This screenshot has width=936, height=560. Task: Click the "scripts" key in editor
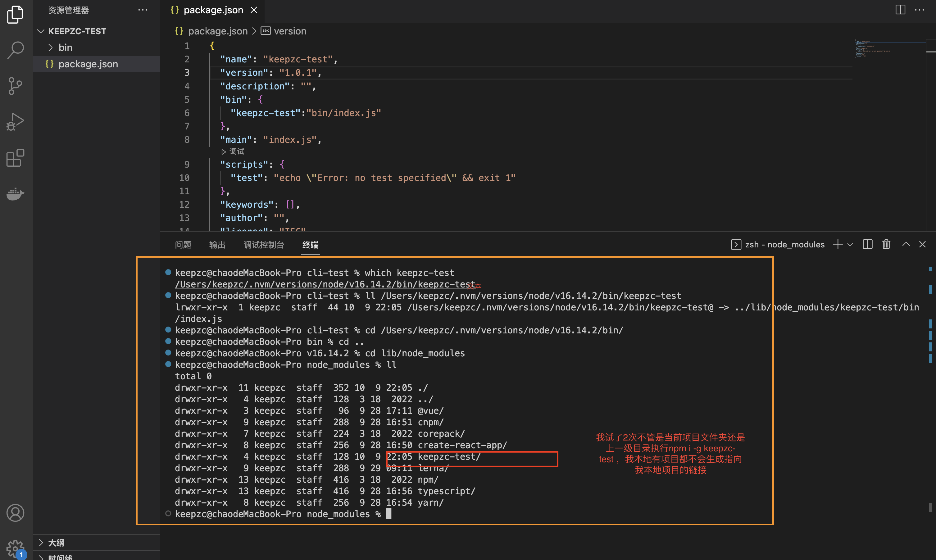pos(244,165)
